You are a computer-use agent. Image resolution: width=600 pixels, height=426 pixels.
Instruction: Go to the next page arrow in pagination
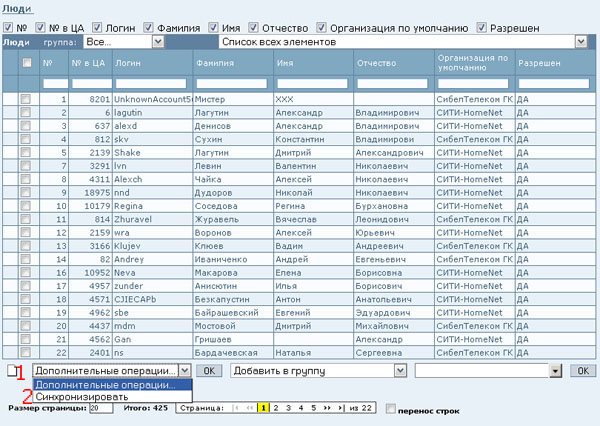click(327, 409)
